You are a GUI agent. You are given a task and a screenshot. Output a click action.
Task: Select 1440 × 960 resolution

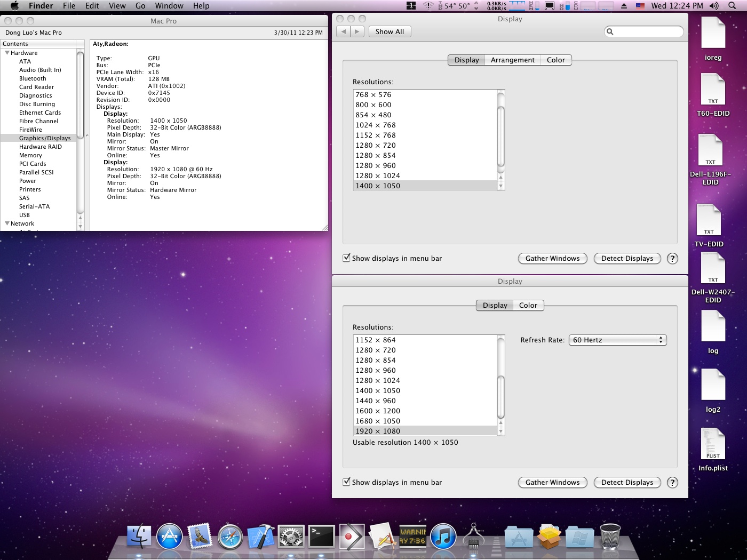pyautogui.click(x=425, y=401)
